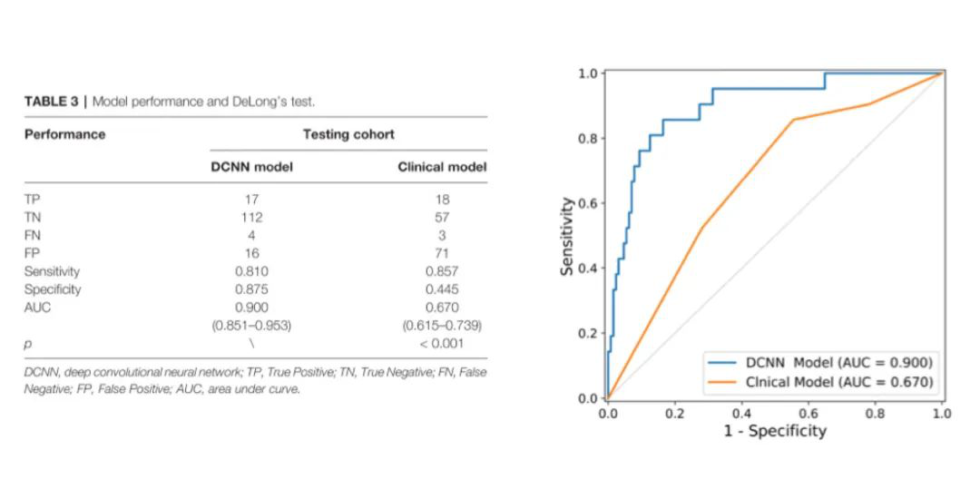Click the blue DCNN Model legend line
This screenshot has width=980, height=489.
coord(722,363)
